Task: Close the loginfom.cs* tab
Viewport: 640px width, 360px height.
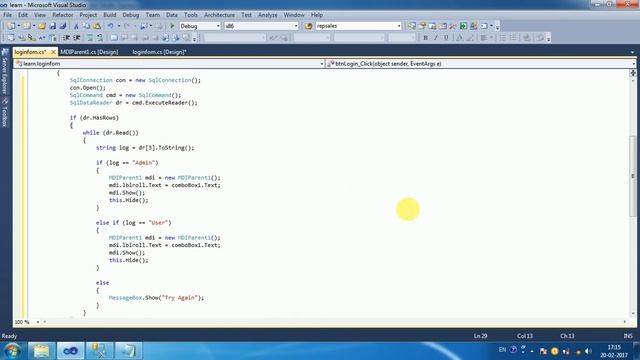Action: tap(53, 52)
